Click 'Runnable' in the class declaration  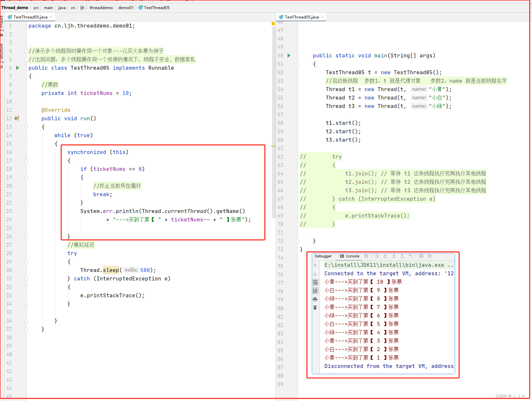click(161, 68)
